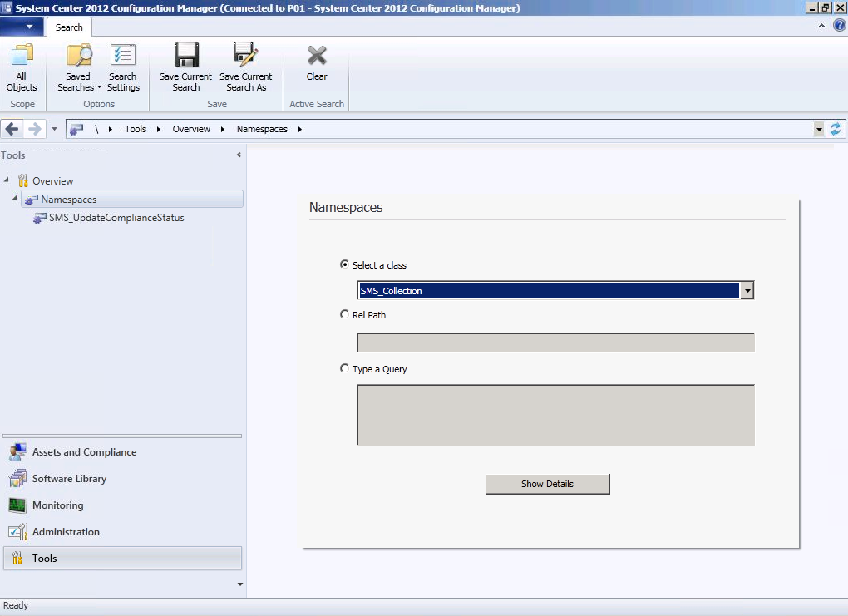Screen dimensions: 848x616
Task: Expand the Tools breadcrumb arrow
Action: (159, 129)
